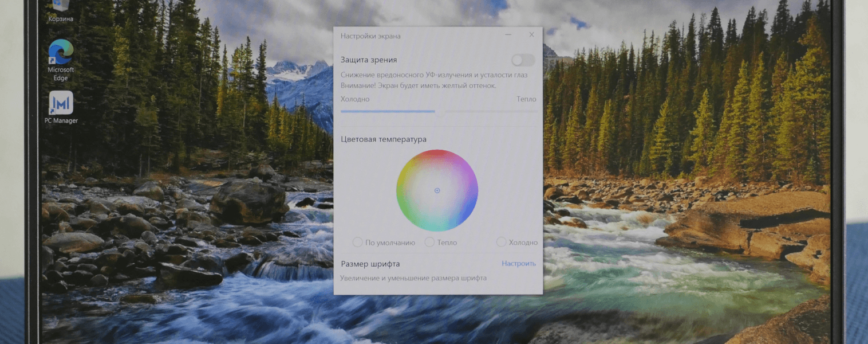Click the eye protection slider handle

point(440,112)
